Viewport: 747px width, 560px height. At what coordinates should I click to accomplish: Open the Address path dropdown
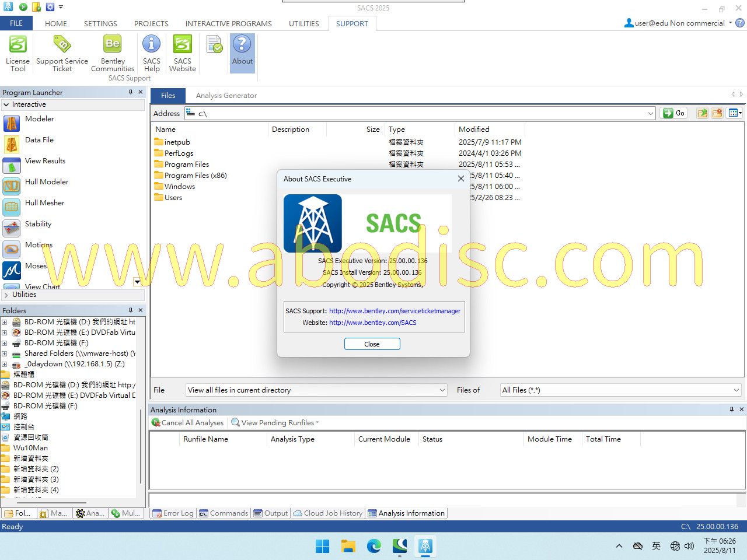(651, 113)
